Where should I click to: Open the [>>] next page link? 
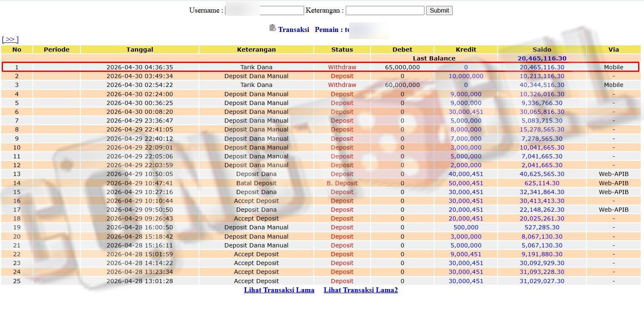10,39
